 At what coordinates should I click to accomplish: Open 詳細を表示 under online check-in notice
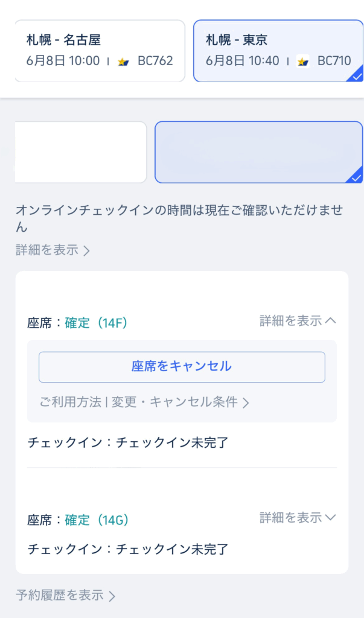tap(53, 250)
